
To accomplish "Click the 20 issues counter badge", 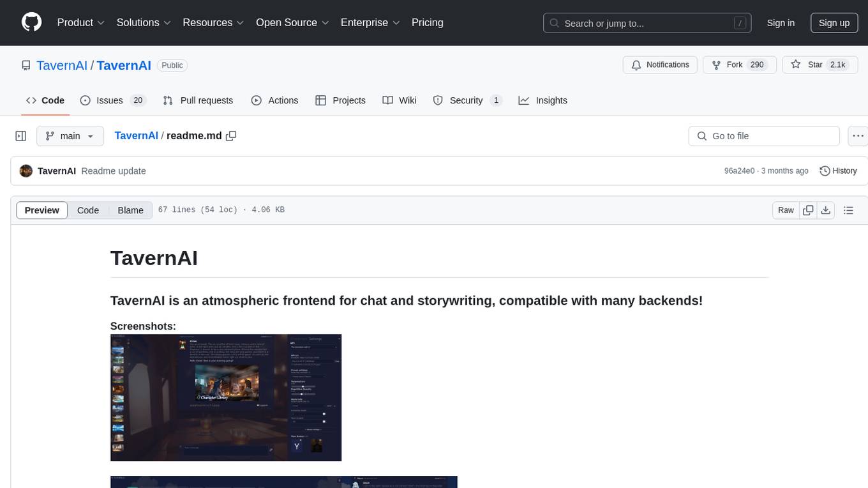I will point(138,100).
